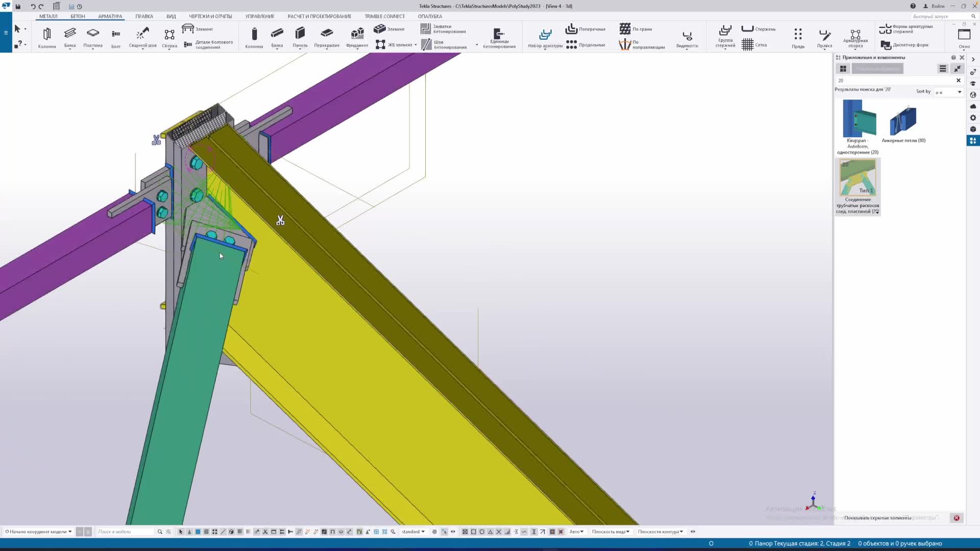Open Формы арматурных стержней tool
Image resolution: width=980 pixels, height=551 pixels.
click(906, 29)
